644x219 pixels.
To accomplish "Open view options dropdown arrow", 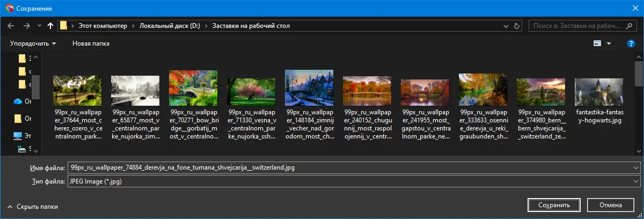I will pyautogui.click(x=609, y=43).
